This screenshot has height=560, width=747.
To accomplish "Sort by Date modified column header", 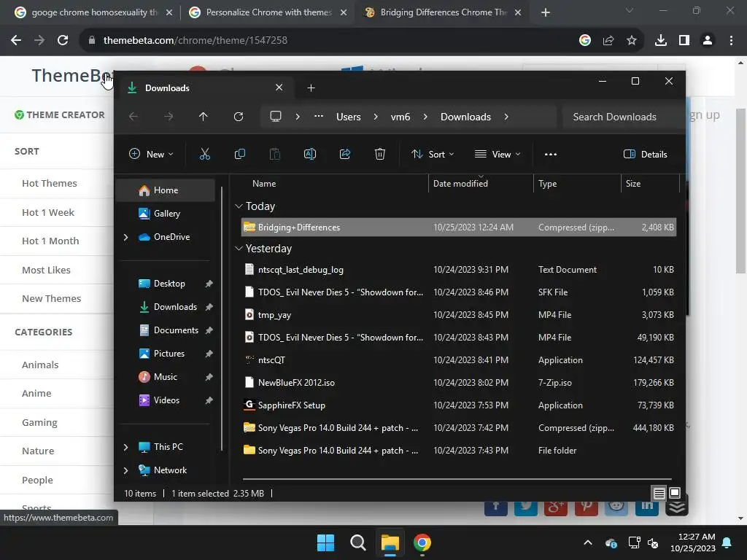I will coord(480,183).
